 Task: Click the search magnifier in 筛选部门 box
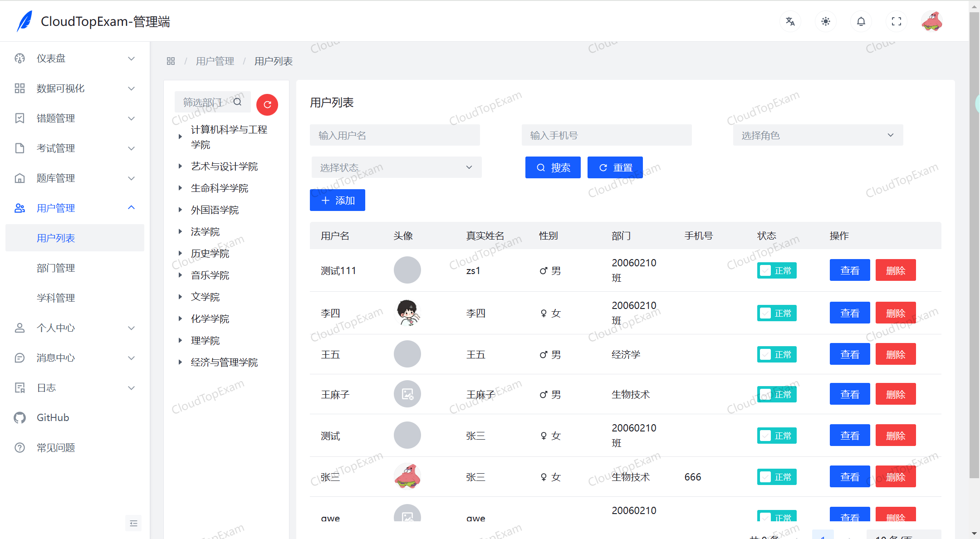[237, 102]
